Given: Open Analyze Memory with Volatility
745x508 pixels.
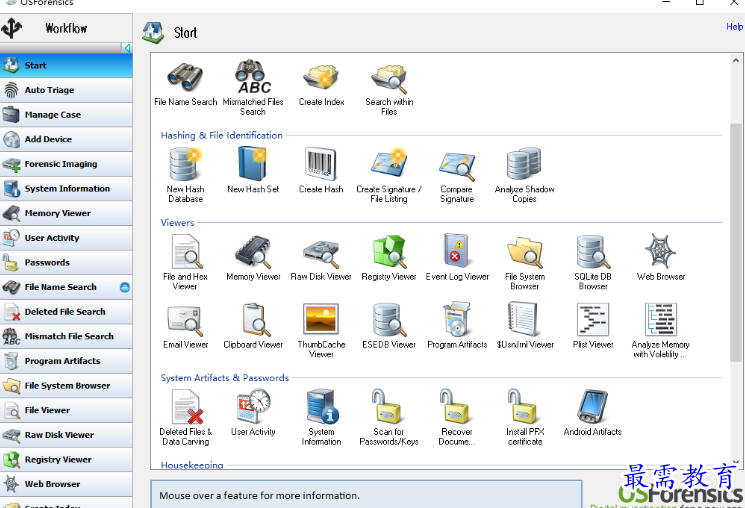Looking at the screenshot, I should (x=660, y=319).
